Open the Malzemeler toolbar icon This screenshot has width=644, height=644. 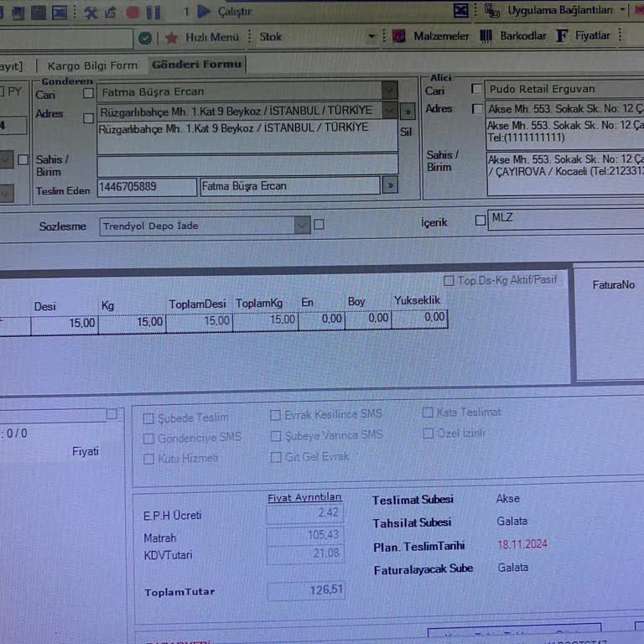398,36
